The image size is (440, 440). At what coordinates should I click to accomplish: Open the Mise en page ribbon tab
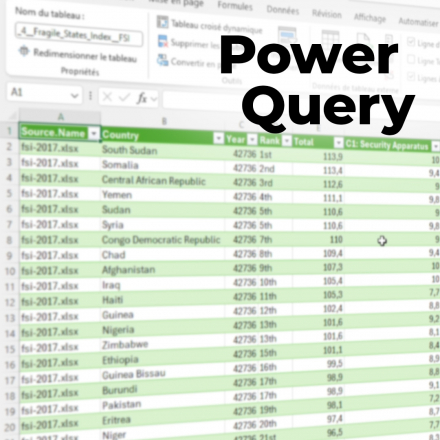[x=176, y=2]
